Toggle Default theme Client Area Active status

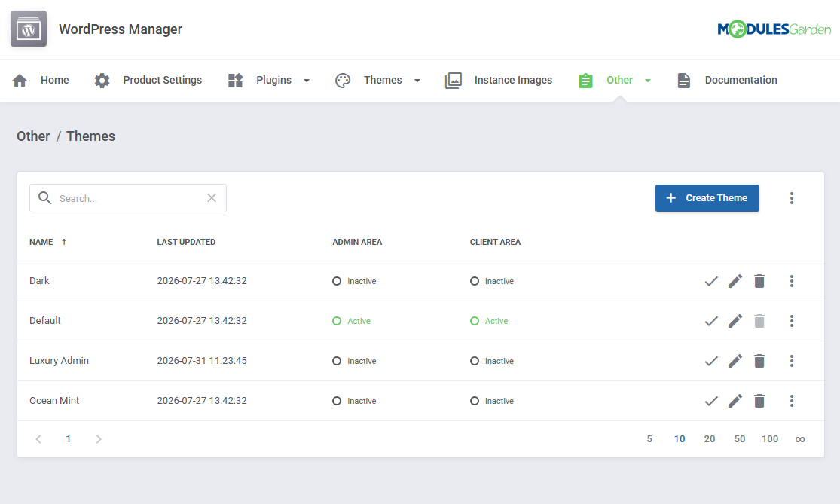489,322
